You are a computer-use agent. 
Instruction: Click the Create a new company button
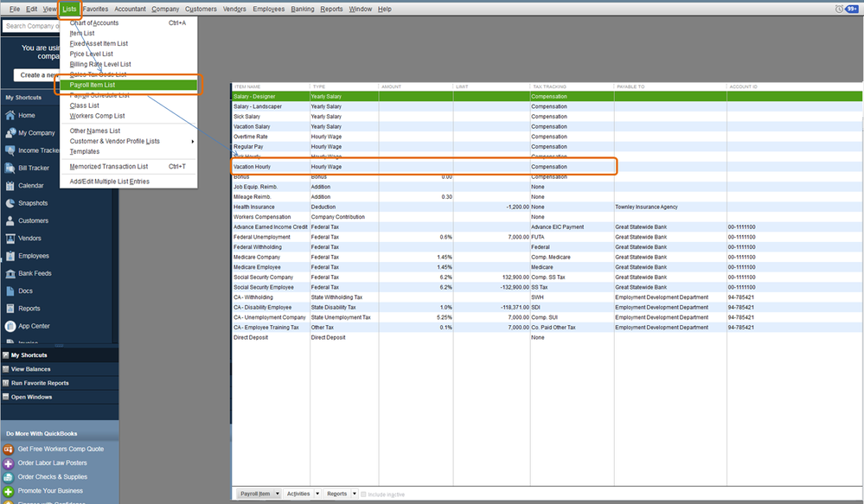[x=36, y=75]
